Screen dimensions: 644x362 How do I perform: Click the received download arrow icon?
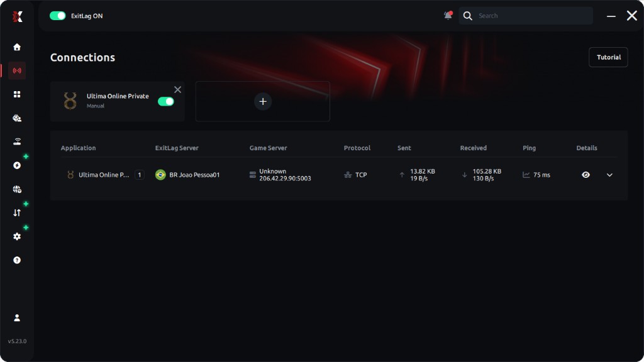465,175
